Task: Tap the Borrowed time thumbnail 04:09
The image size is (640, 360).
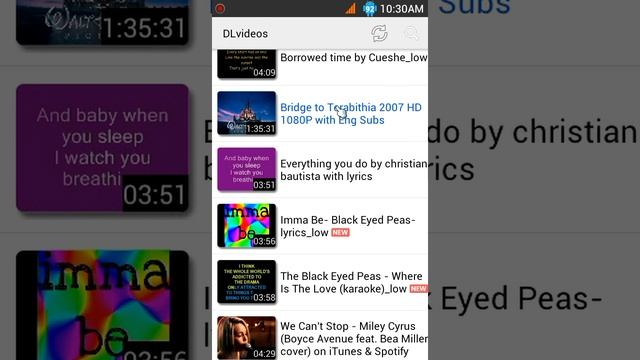Action: point(247,64)
